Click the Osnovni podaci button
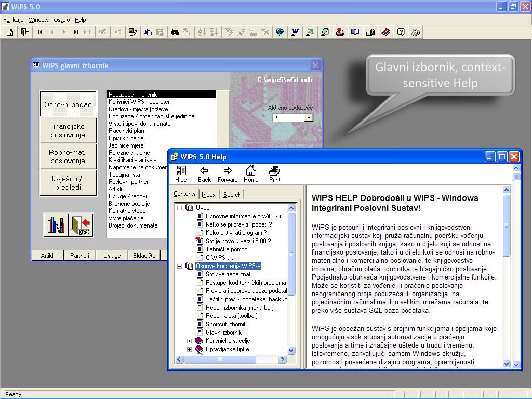The height and width of the screenshot is (399, 532). [69, 104]
